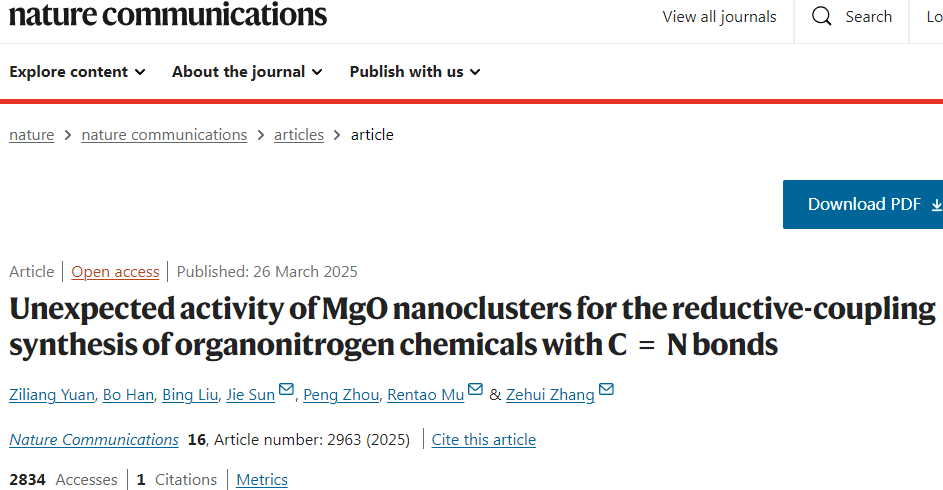Open the Nature Communications journal link

[x=94, y=440]
